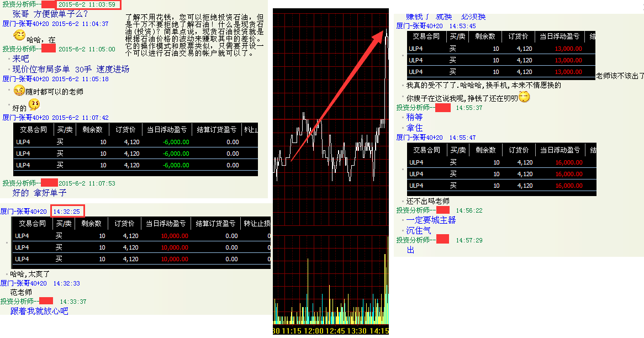Click 当日浮动盈亏 header in the -6,000.00 table
Screen dimensions: 644x338
coord(167,130)
